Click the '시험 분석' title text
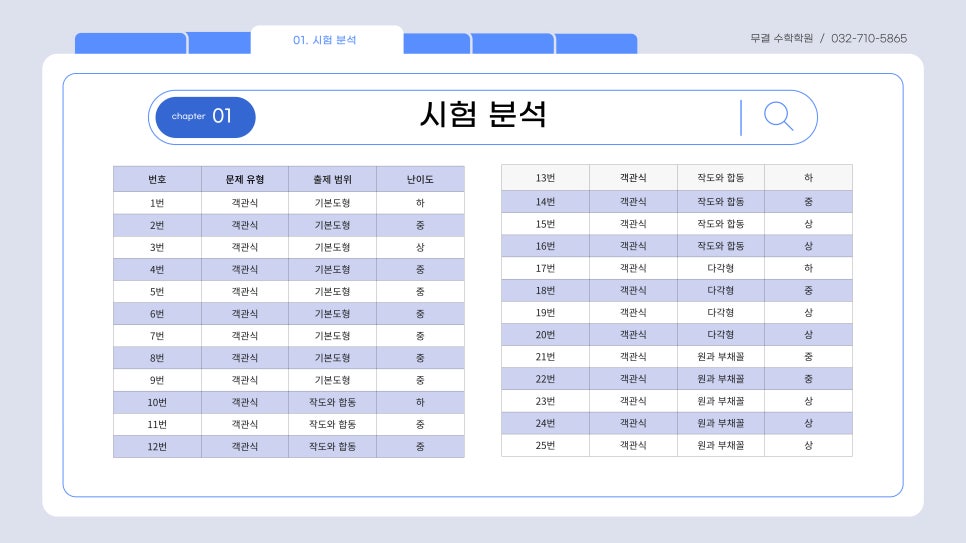The width and height of the screenshot is (966, 543). (483, 115)
